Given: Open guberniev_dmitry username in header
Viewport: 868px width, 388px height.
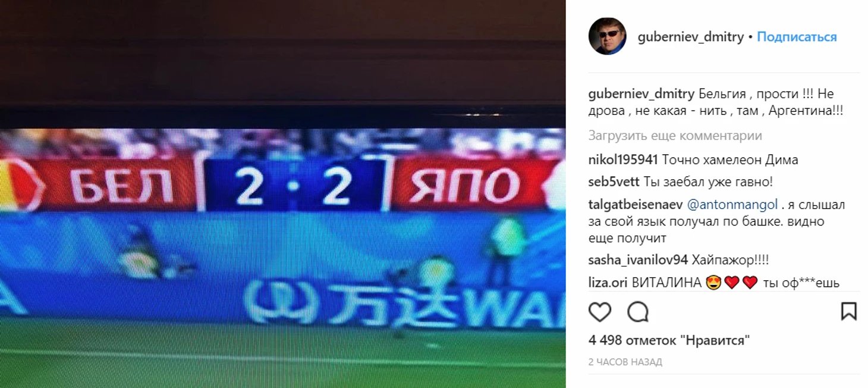Looking at the screenshot, I should tap(690, 37).
